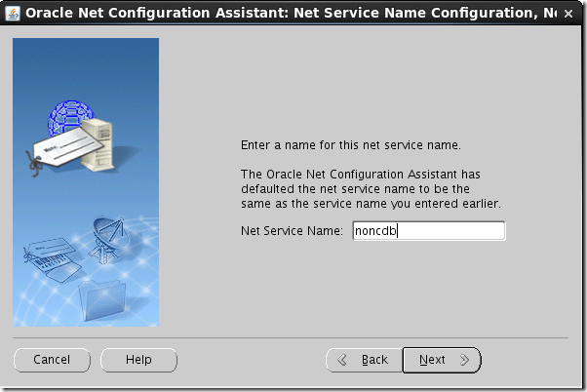The height and width of the screenshot is (392, 587).
Task: Click the 'Enter a name for this net service name.' text
Action: coord(351,145)
